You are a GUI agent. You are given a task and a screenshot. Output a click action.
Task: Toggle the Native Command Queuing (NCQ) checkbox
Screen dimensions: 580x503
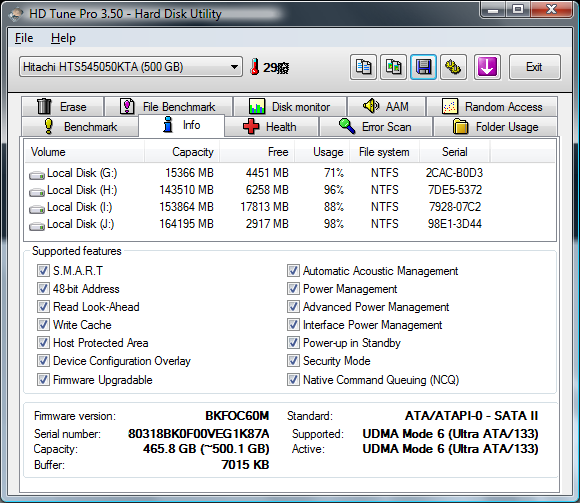293,379
